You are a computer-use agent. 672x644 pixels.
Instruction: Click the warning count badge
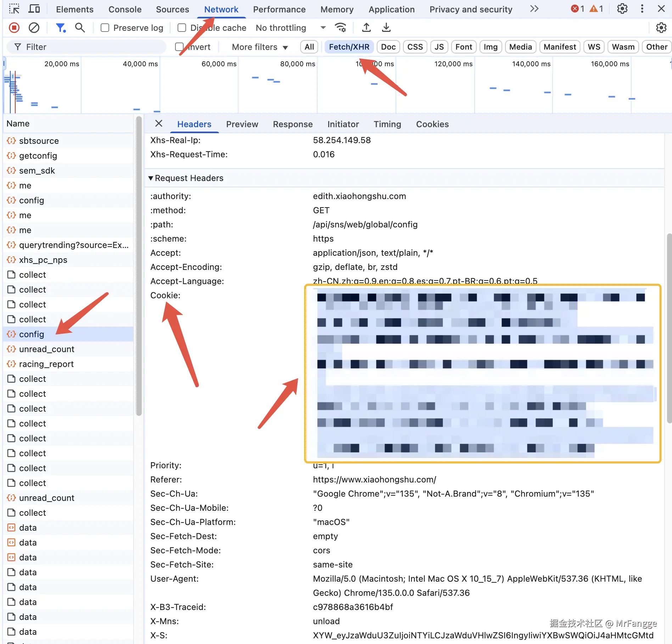[596, 9]
